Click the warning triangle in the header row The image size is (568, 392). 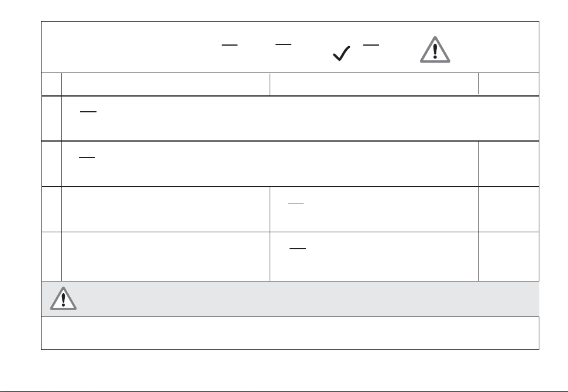pos(435,50)
